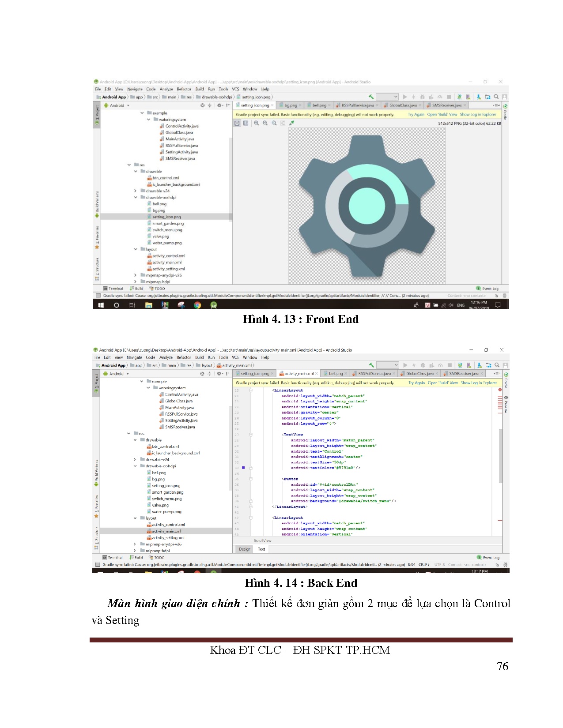Open Search Everywhere magnifier in the image viewer window
Image resolution: width=563 pixels, height=728 pixels.
pos(496,97)
